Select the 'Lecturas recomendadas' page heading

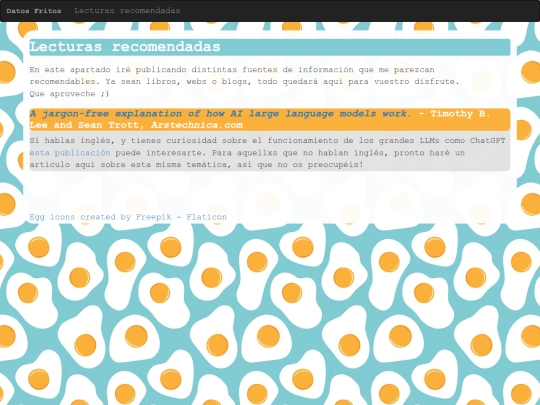(270, 47)
